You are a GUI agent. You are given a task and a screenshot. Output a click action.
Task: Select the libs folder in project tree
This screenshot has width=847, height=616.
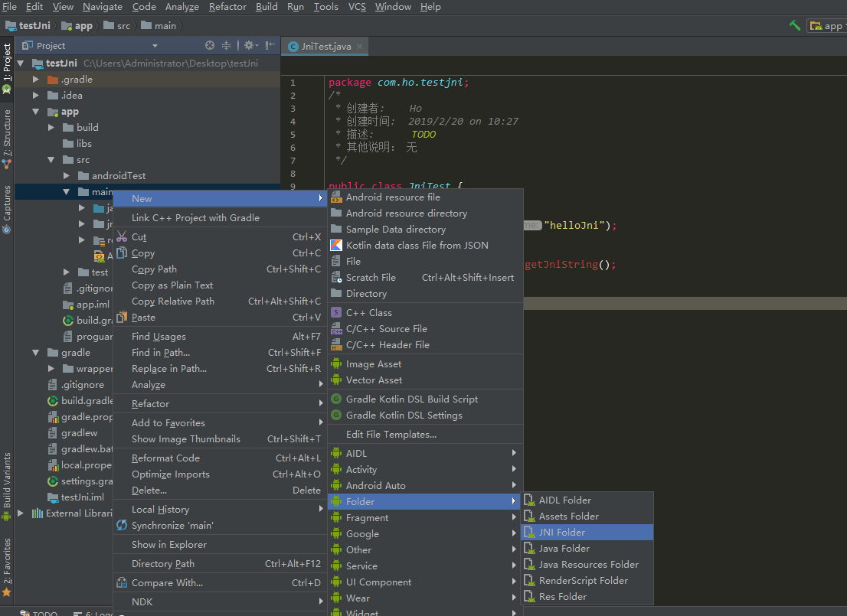[77, 144]
